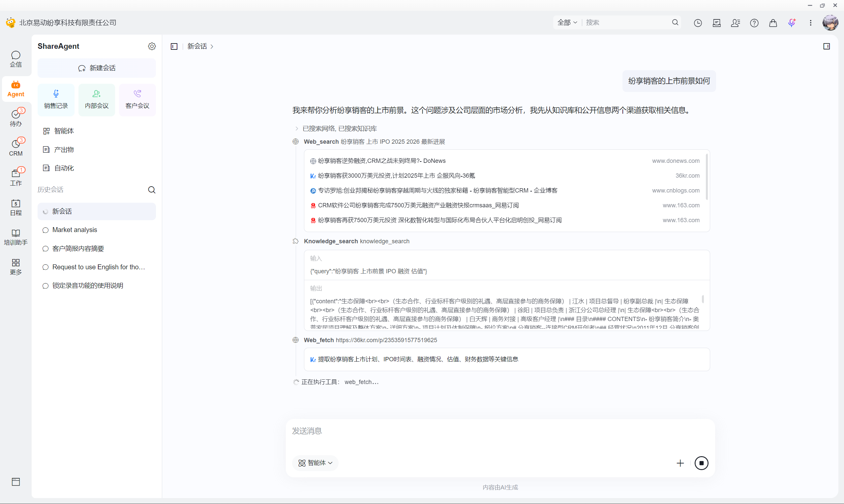Click the help question mark icon
Image resolution: width=844 pixels, height=504 pixels.
click(x=754, y=23)
